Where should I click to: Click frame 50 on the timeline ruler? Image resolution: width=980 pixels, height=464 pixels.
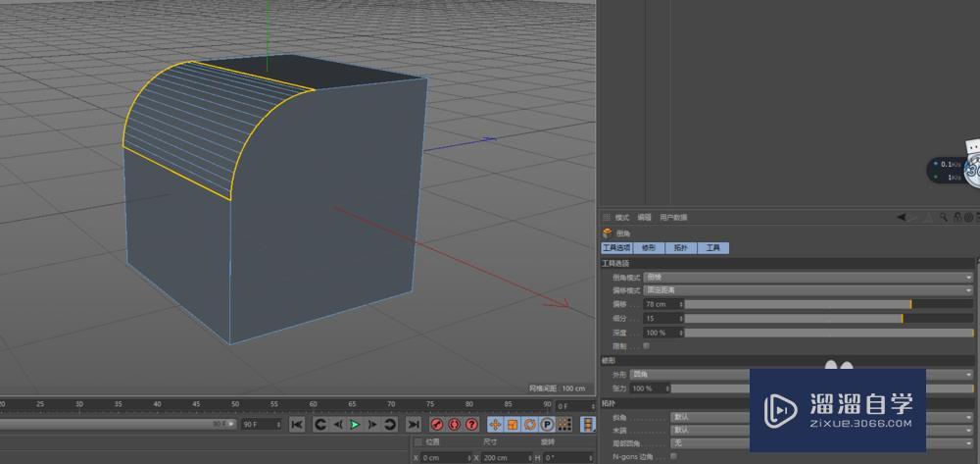click(x=235, y=404)
